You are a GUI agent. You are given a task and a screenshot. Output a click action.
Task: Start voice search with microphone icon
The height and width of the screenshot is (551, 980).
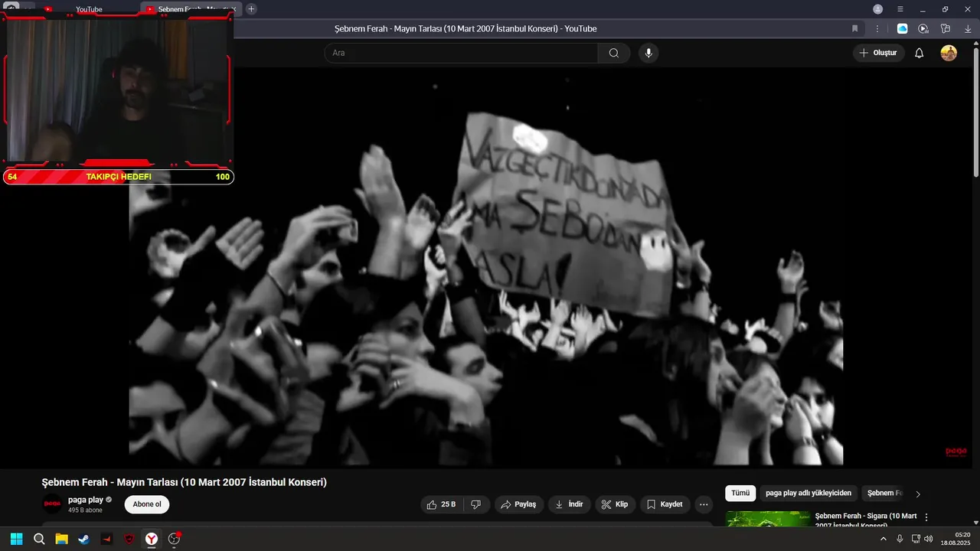pyautogui.click(x=648, y=53)
